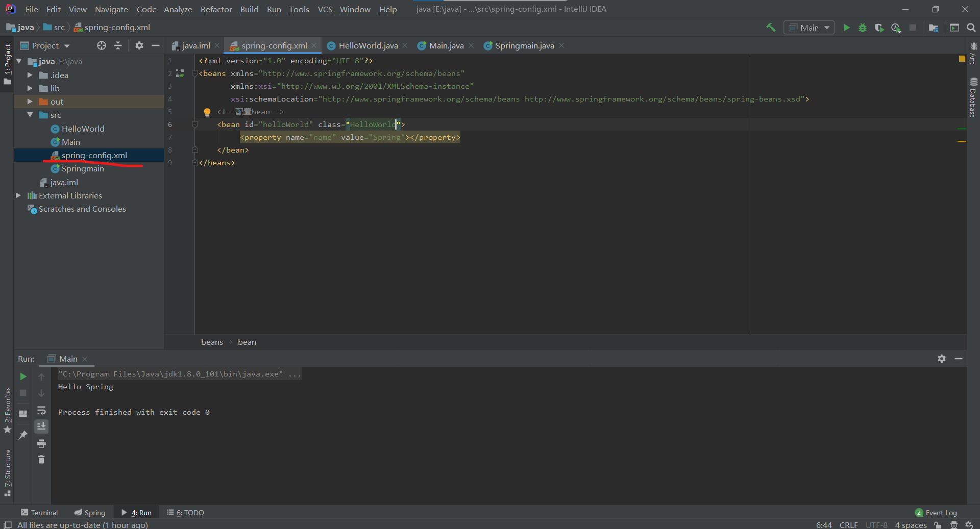
Task: Run with profiler clock icon
Action: [896, 28]
